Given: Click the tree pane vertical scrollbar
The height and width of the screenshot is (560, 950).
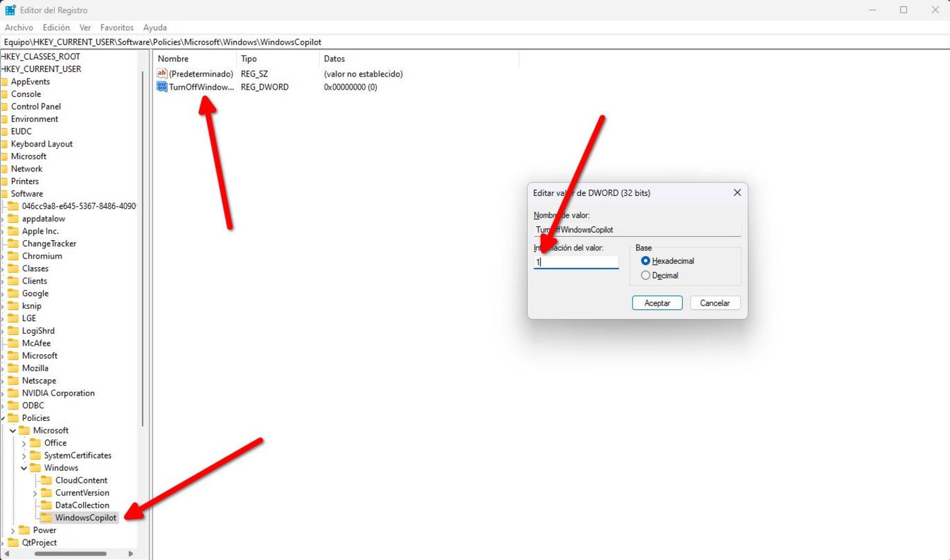Looking at the screenshot, I should [x=143, y=247].
